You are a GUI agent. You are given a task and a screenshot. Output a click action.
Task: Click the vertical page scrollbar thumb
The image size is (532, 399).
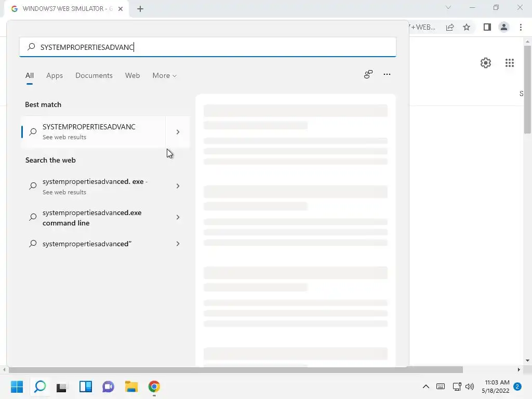point(527,89)
